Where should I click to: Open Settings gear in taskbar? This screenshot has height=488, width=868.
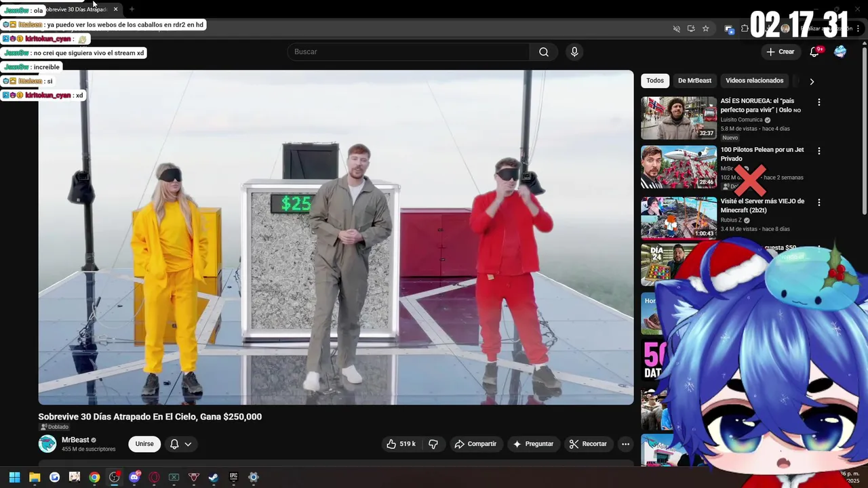click(x=254, y=477)
